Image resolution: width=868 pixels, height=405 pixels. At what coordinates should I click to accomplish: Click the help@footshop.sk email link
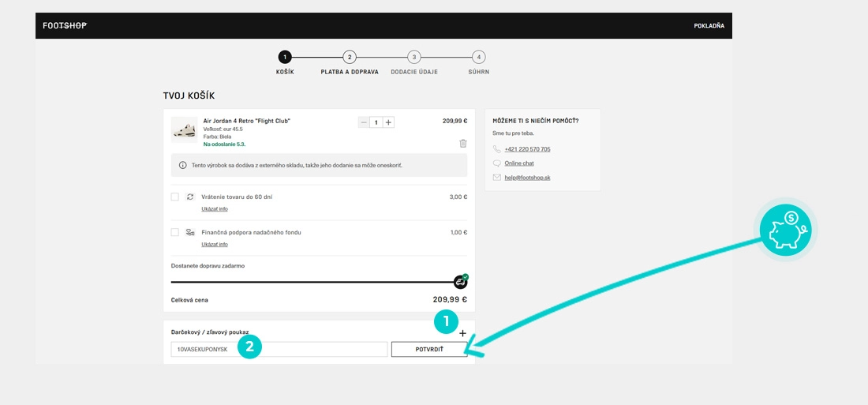tap(527, 178)
